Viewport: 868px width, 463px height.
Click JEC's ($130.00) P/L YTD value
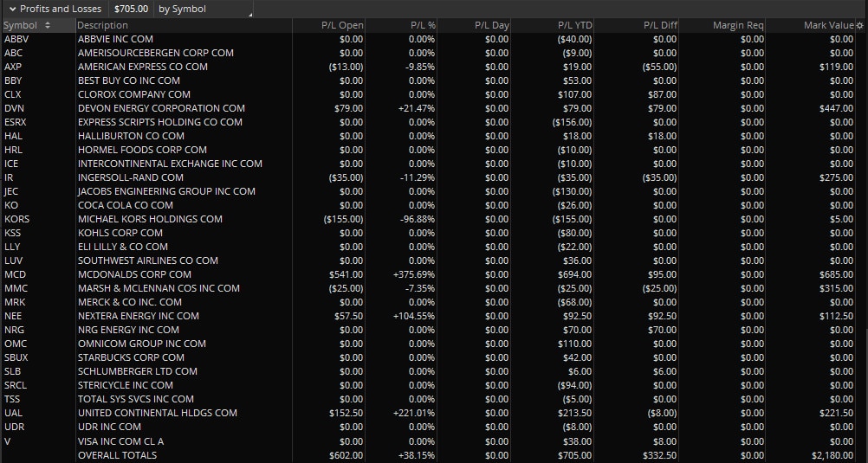(572, 191)
